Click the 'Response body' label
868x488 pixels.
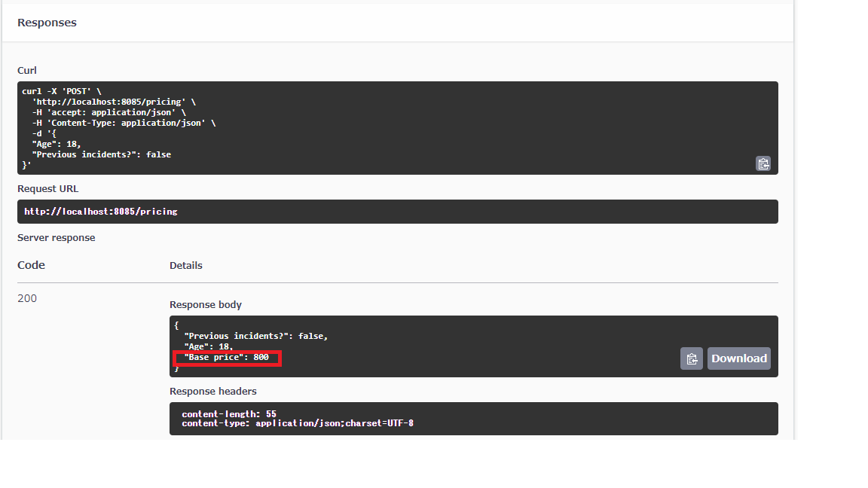pyautogui.click(x=206, y=305)
